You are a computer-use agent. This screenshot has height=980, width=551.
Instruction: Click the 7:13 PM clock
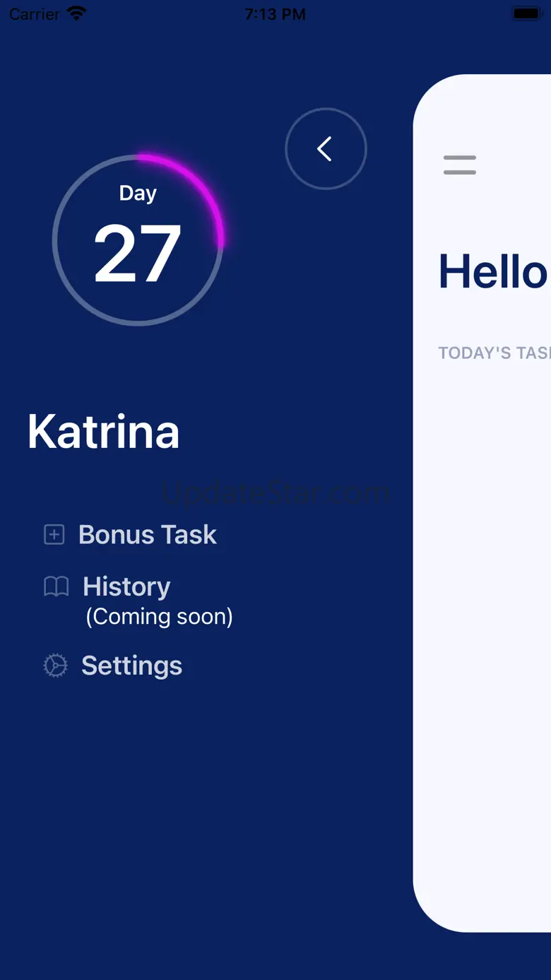click(275, 14)
